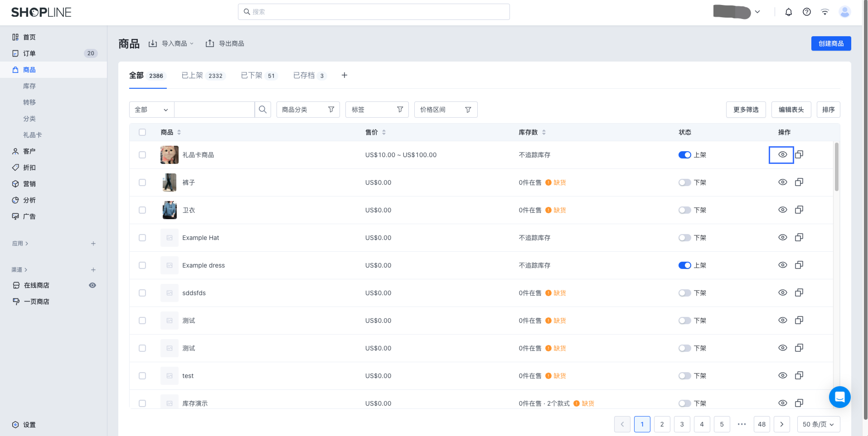Screen dimensions: 868x436
Task: Enable the 卫衣 listing status switch
Action: coord(684,210)
